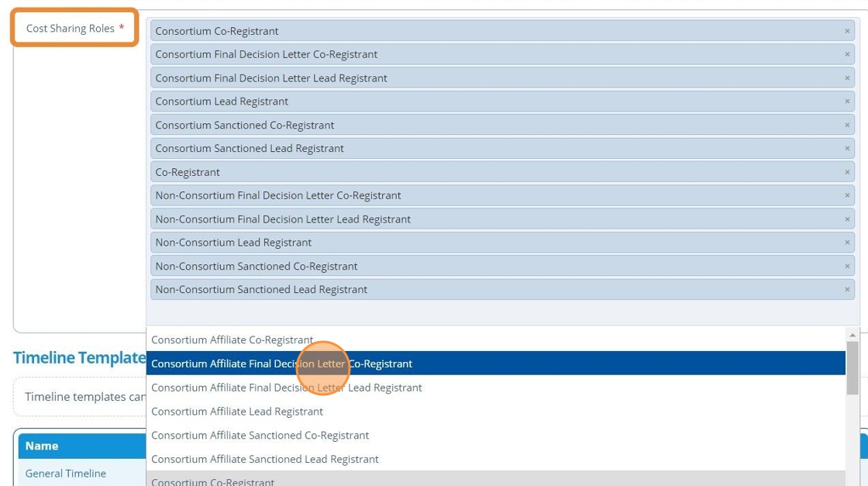868x486 pixels.
Task: Remove the plain Co-Registrant tag
Action: click(847, 172)
